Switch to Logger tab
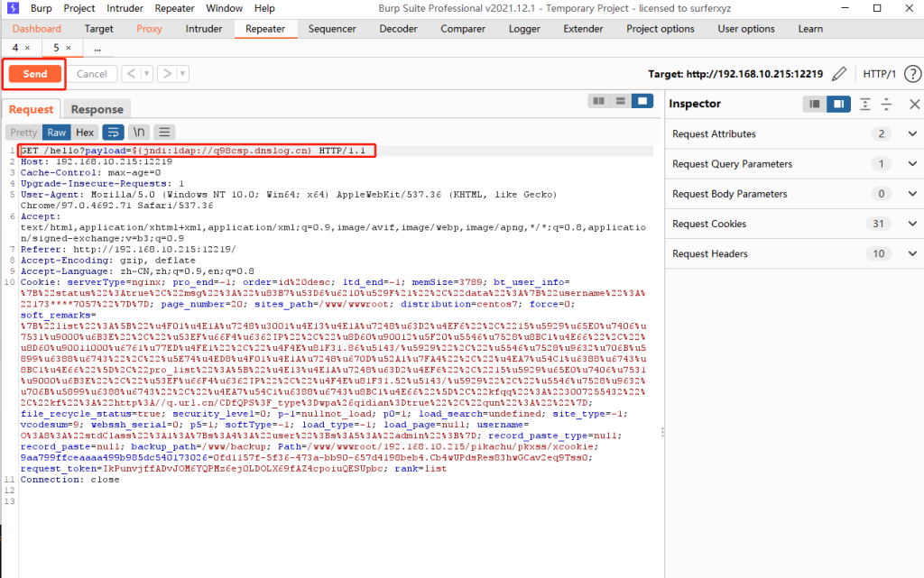This screenshot has height=578, width=924. (524, 29)
